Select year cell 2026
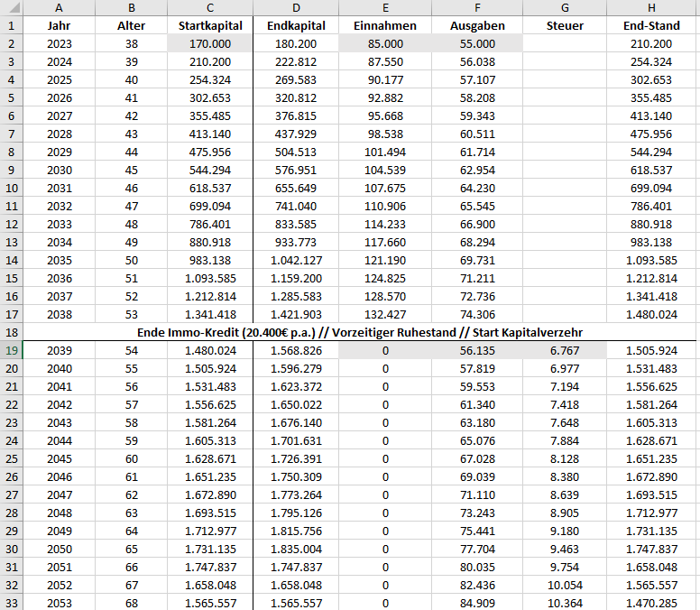Image resolution: width=700 pixels, height=610 pixels. [x=59, y=97]
